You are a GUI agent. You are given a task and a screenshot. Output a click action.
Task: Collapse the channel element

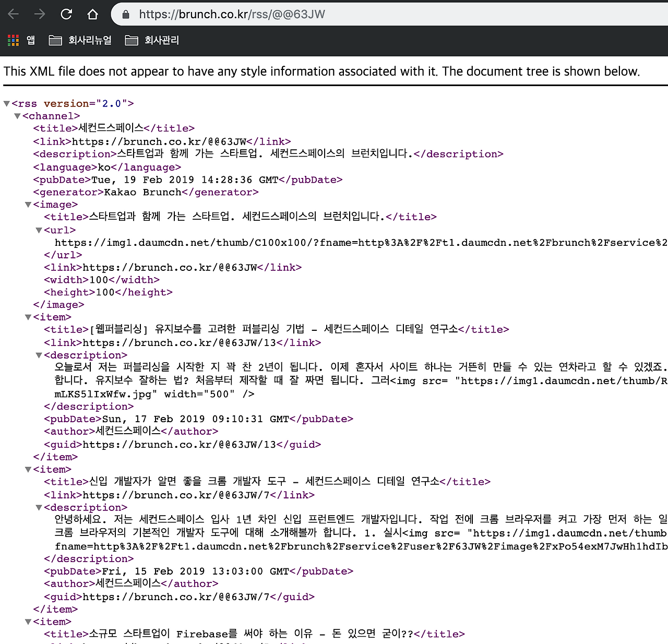click(17, 115)
